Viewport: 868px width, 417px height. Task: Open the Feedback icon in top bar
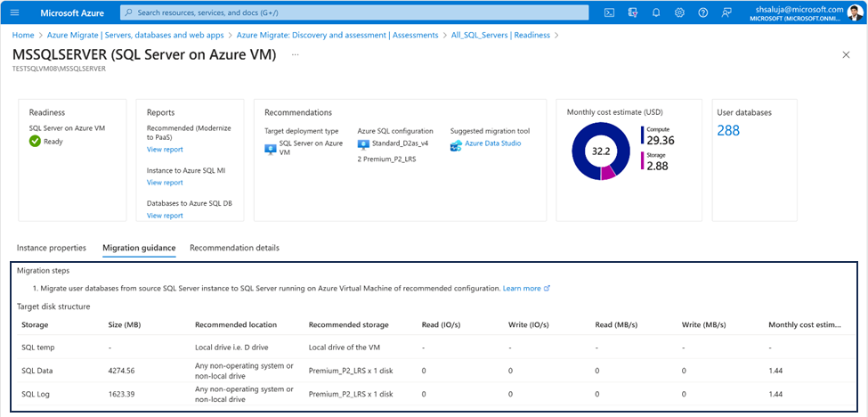pos(726,12)
